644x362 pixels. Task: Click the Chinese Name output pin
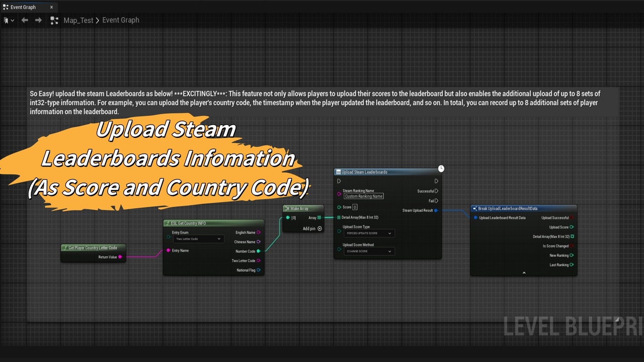(259, 242)
